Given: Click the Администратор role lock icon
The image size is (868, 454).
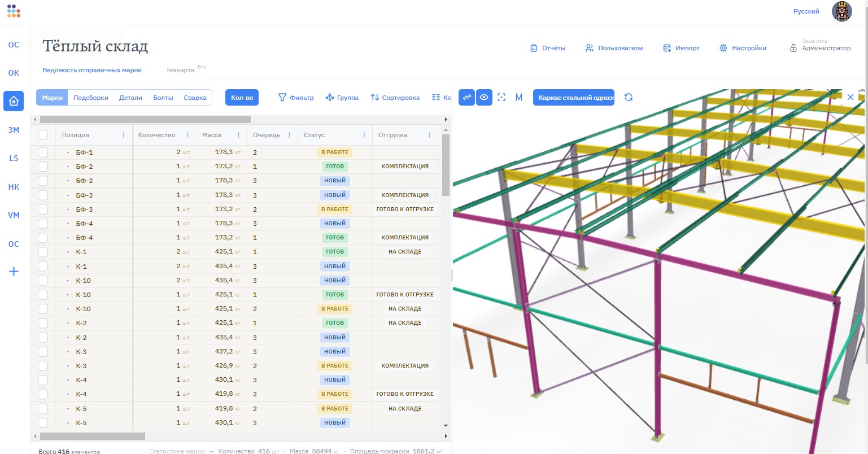Looking at the screenshot, I should [x=793, y=49].
